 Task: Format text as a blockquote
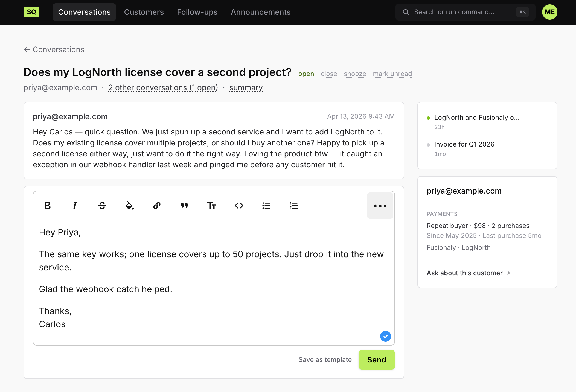coord(184,206)
